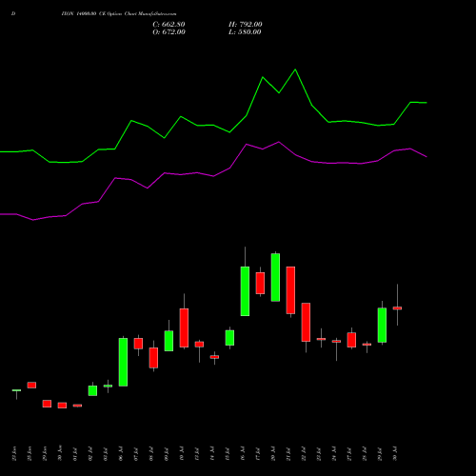
Task: Click the high value H: 792.00
Action: pos(246,25)
